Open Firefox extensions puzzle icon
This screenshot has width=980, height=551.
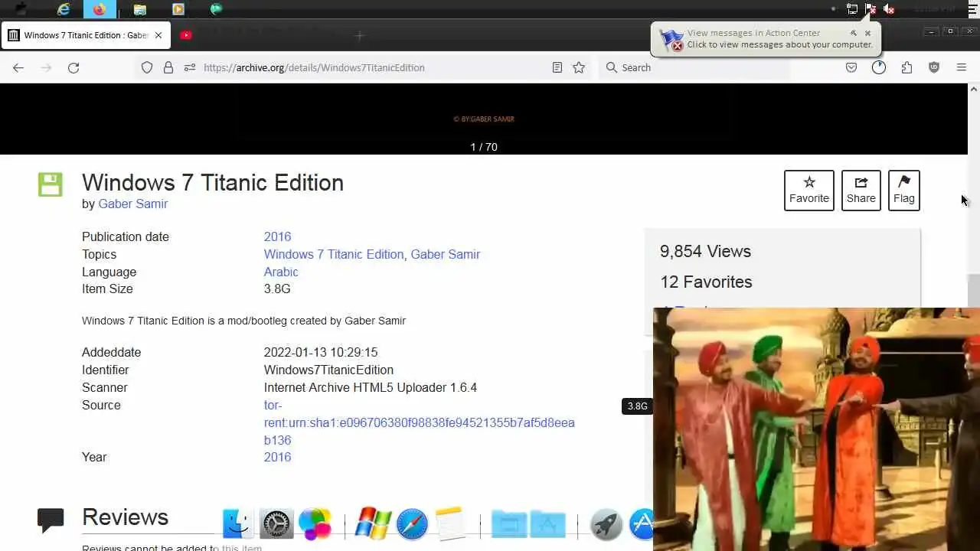pos(906,67)
